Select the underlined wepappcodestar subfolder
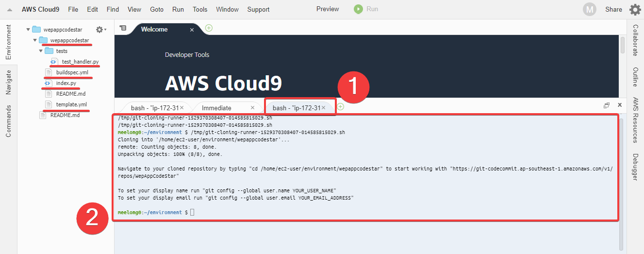644x254 pixels. click(70, 40)
